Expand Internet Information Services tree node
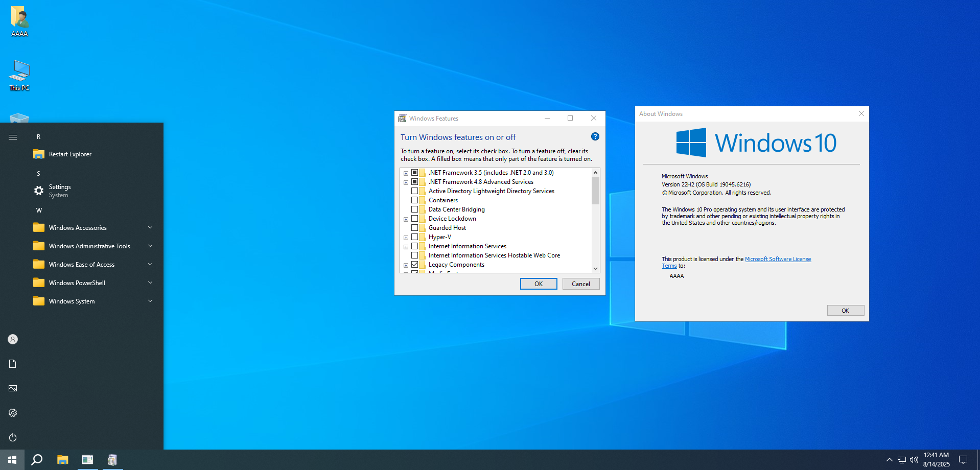Screen dimensions: 980x470 coord(406,247)
